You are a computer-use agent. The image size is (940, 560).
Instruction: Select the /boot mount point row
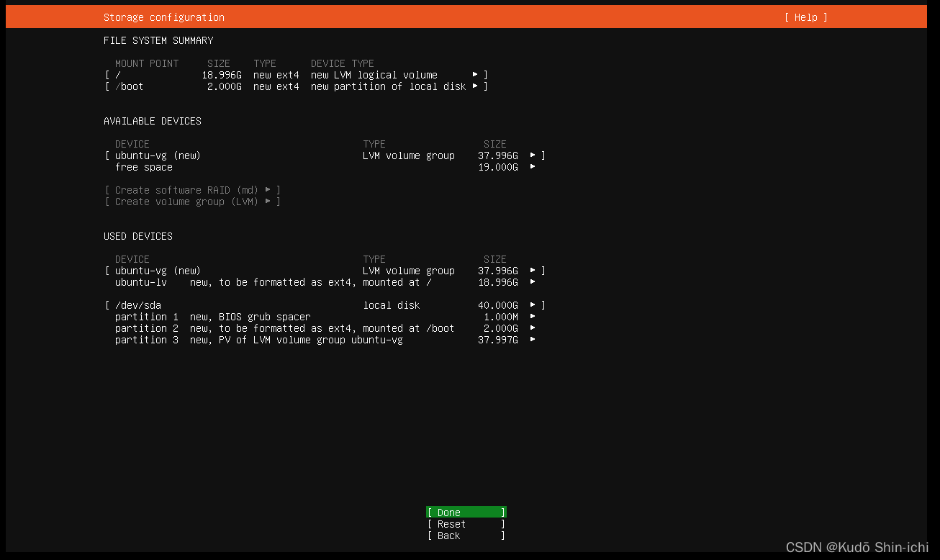(x=297, y=86)
